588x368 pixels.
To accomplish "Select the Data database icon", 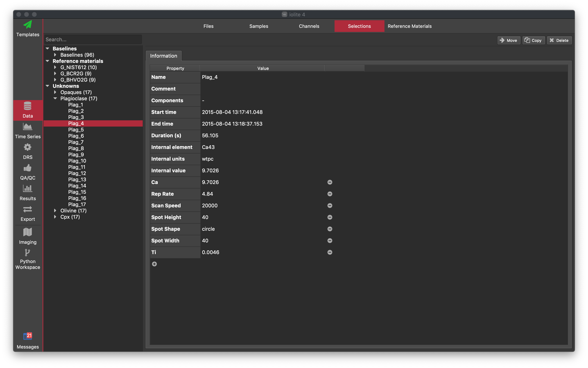I will point(27,106).
